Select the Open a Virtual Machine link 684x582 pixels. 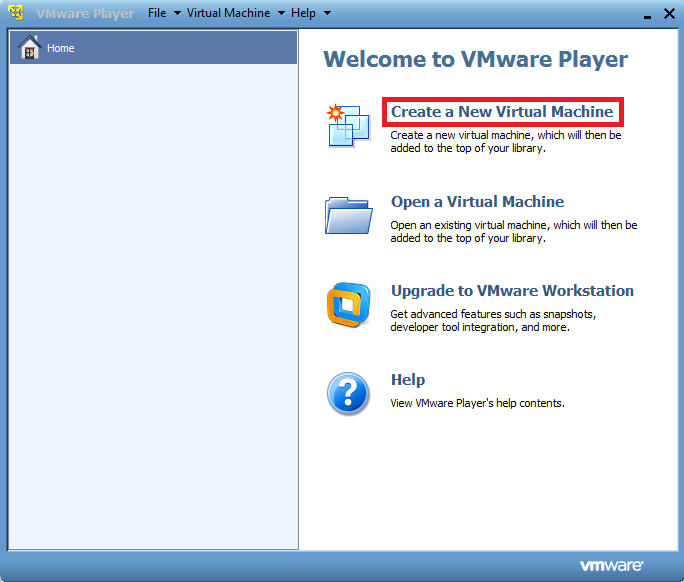pyautogui.click(x=477, y=202)
